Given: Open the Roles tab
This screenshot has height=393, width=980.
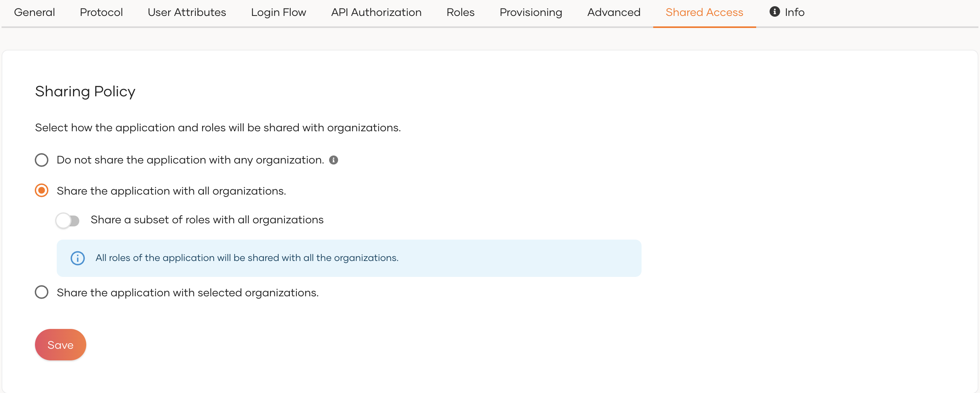Looking at the screenshot, I should point(460,12).
